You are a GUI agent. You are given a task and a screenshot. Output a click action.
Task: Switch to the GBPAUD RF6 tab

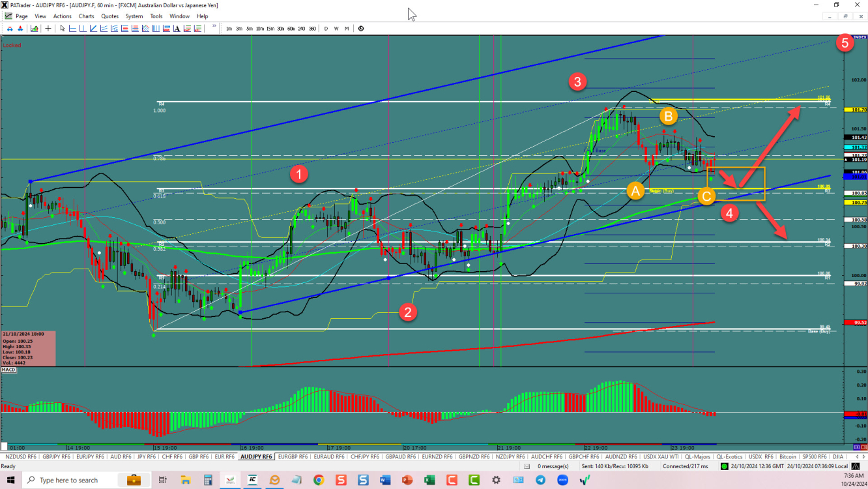(x=401, y=457)
